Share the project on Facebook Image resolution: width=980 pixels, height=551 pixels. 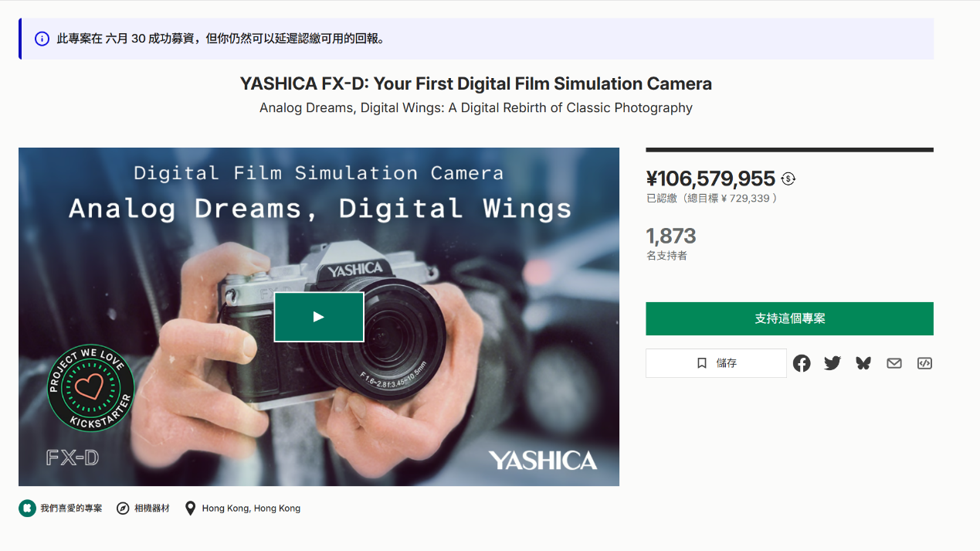pyautogui.click(x=802, y=363)
